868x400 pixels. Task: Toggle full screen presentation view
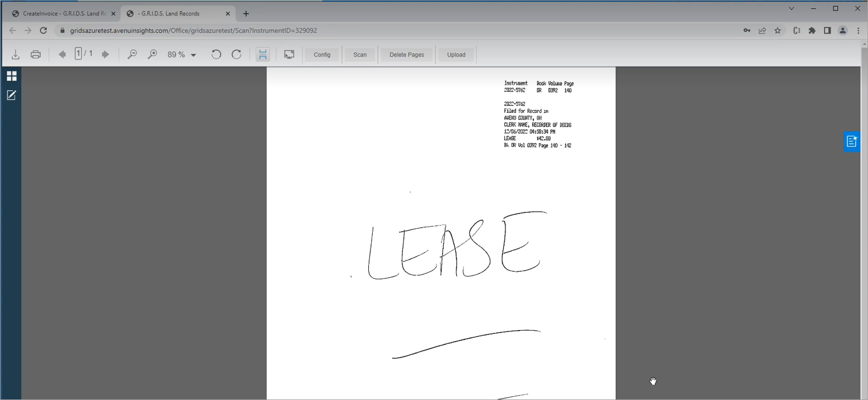pos(289,54)
